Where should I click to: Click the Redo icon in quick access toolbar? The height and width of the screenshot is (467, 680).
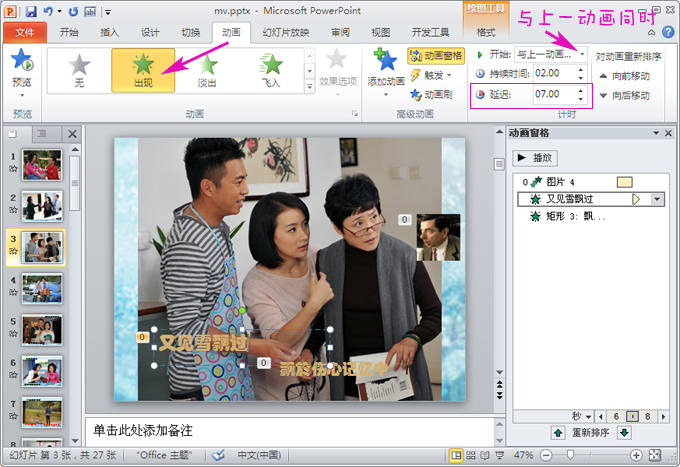tap(73, 12)
